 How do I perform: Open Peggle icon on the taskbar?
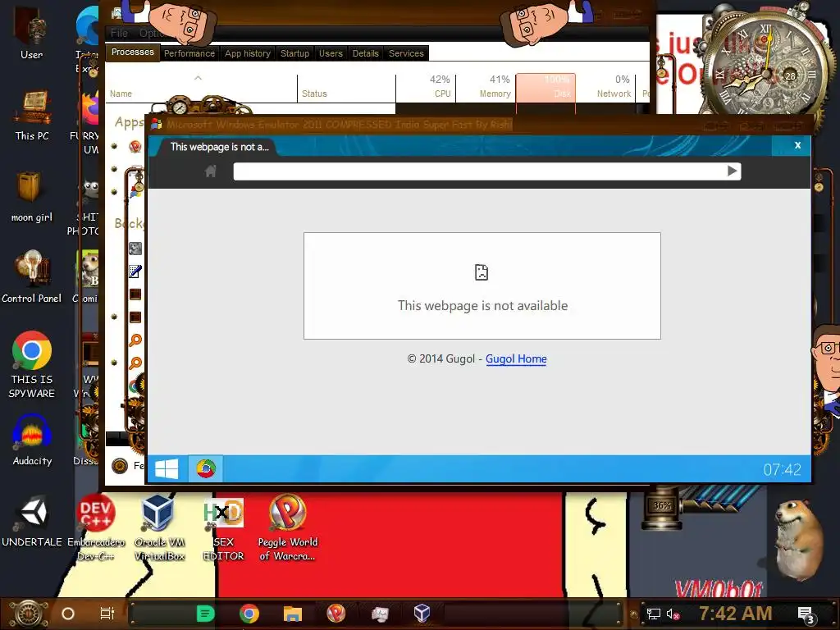[x=336, y=614]
